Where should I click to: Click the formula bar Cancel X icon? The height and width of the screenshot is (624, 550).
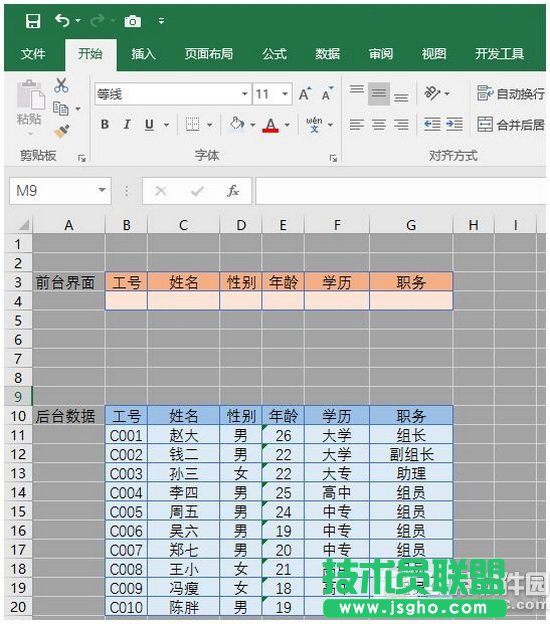click(161, 191)
